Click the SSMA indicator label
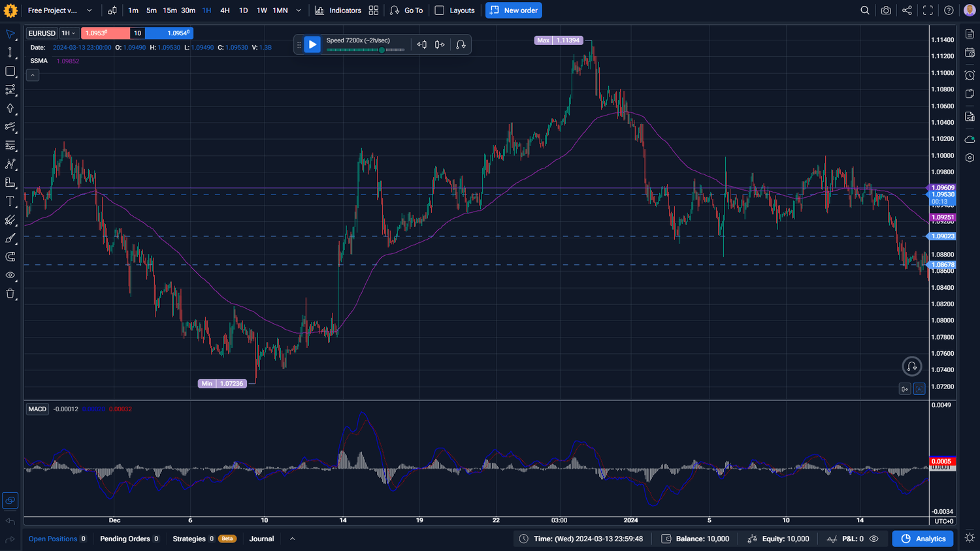The image size is (980, 551). click(39, 61)
